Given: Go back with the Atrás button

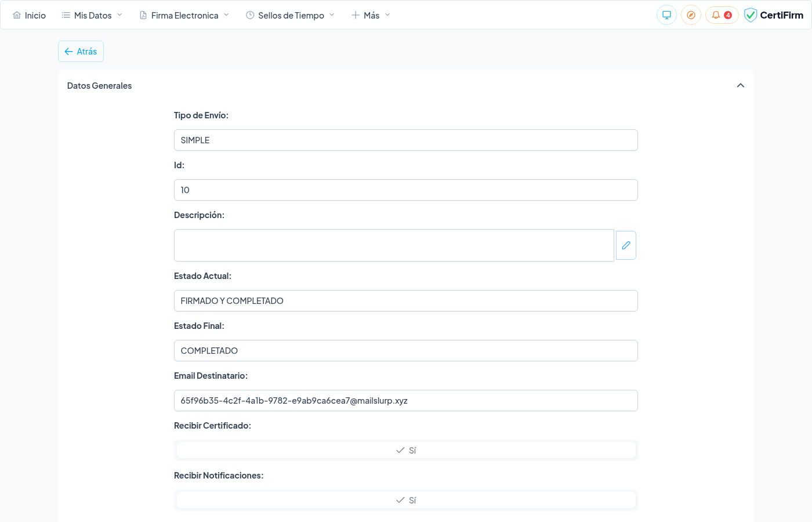Looking at the screenshot, I should click(x=81, y=52).
